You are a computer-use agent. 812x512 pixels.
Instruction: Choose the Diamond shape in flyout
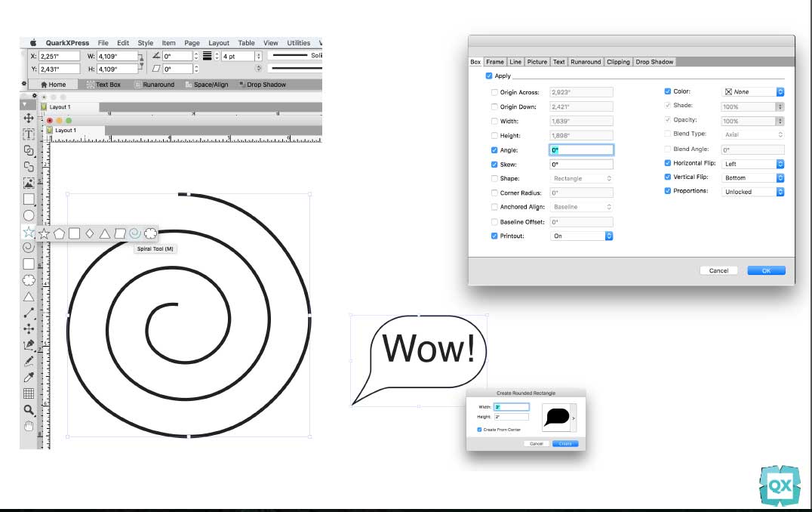pos(90,233)
